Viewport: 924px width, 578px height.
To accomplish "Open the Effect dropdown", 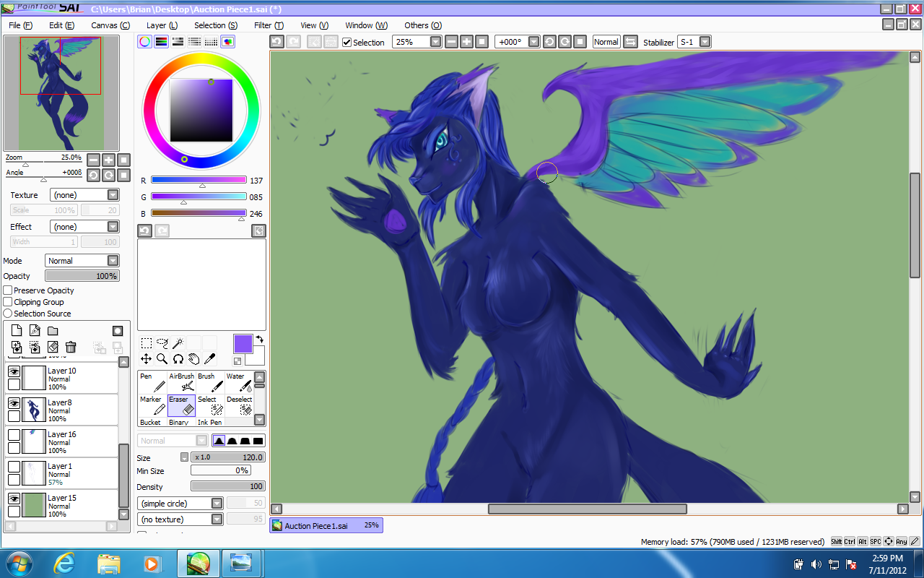I will pos(84,227).
